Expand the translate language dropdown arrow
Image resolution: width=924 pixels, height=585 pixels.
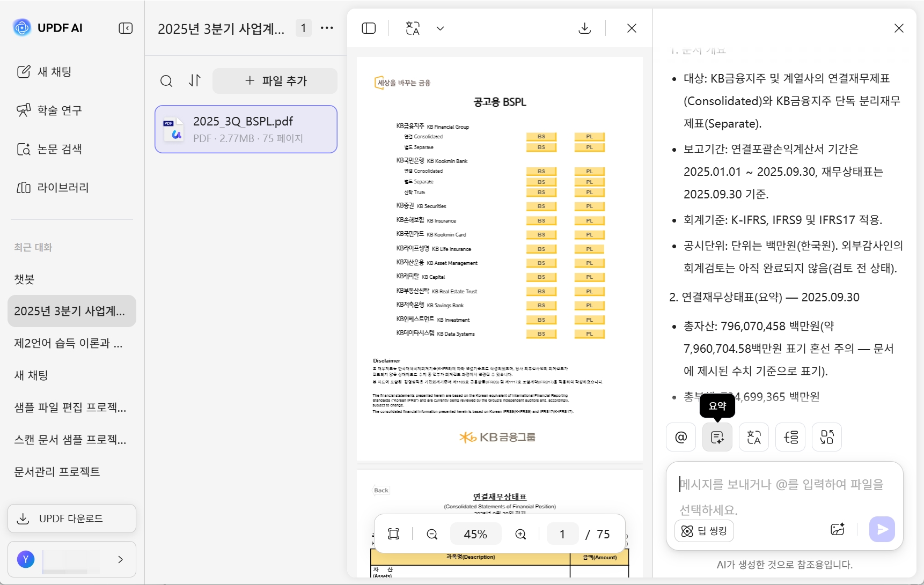pos(440,28)
